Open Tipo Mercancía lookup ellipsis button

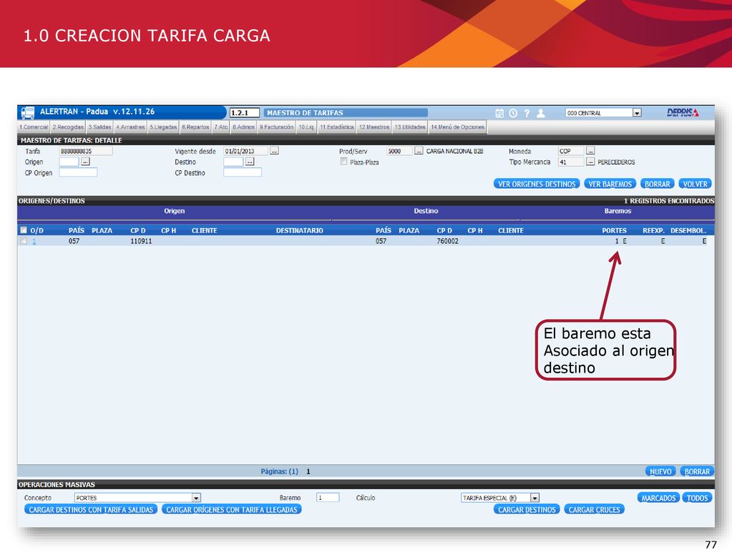590,162
